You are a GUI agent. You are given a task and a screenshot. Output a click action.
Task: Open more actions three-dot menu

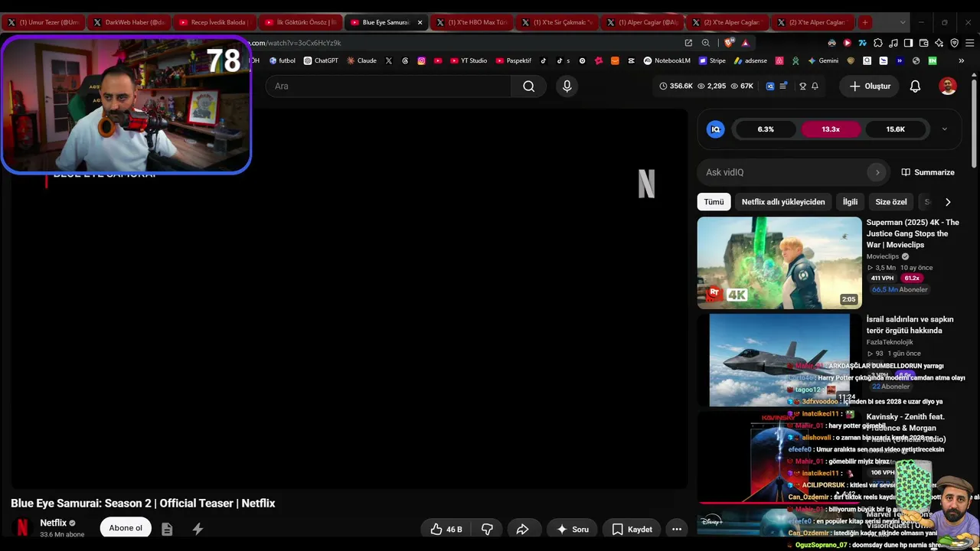676,529
